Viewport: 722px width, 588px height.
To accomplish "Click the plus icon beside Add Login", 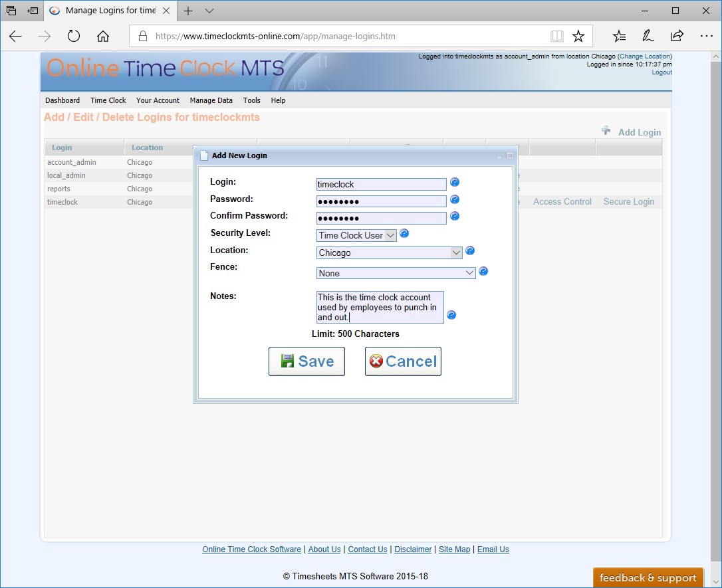I will point(606,131).
